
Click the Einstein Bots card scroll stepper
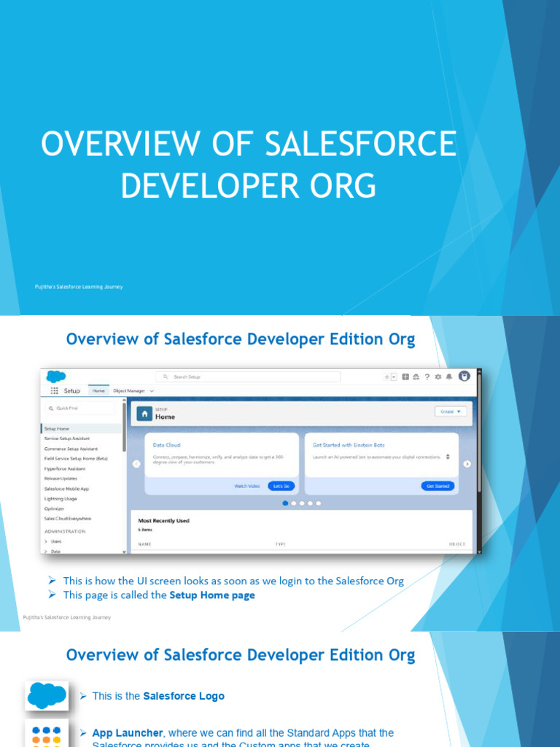coord(448,457)
